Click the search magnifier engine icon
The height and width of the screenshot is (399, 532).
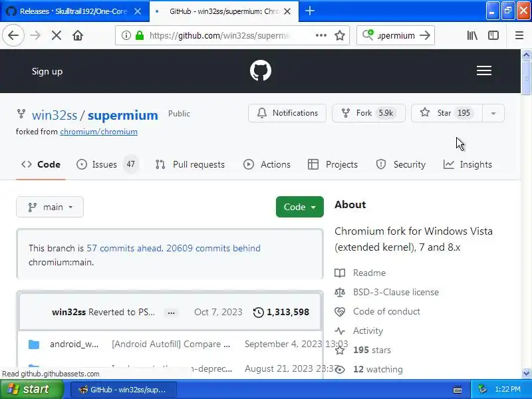[368, 35]
